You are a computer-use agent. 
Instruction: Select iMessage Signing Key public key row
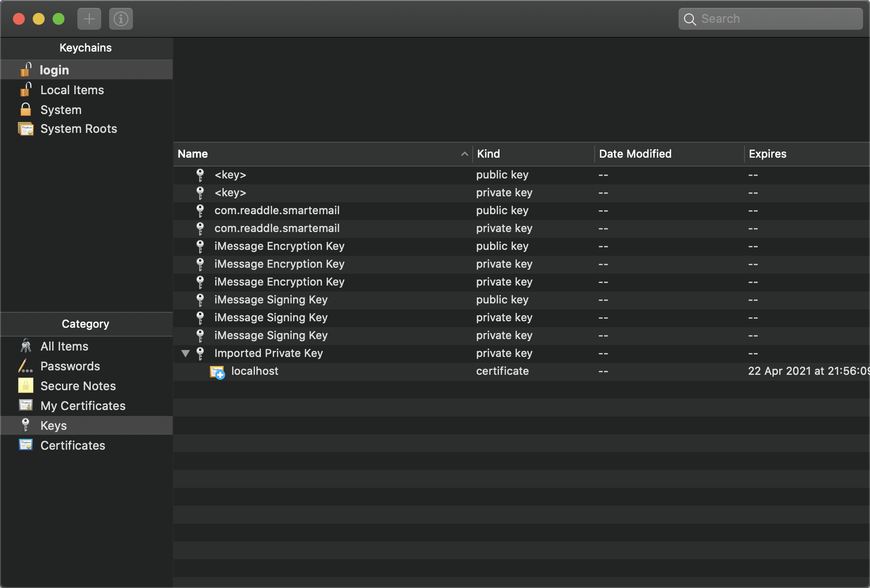click(522, 300)
